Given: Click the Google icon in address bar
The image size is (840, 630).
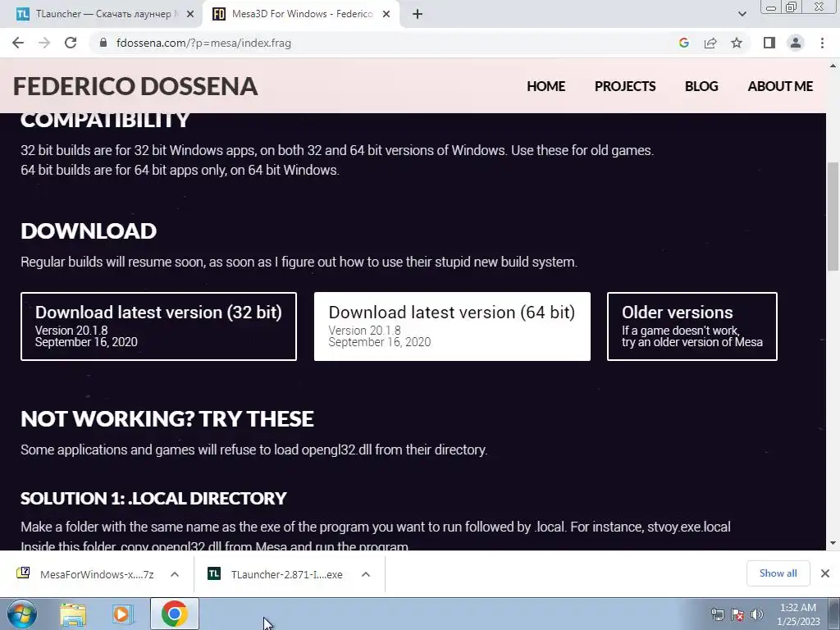Looking at the screenshot, I should 683,43.
